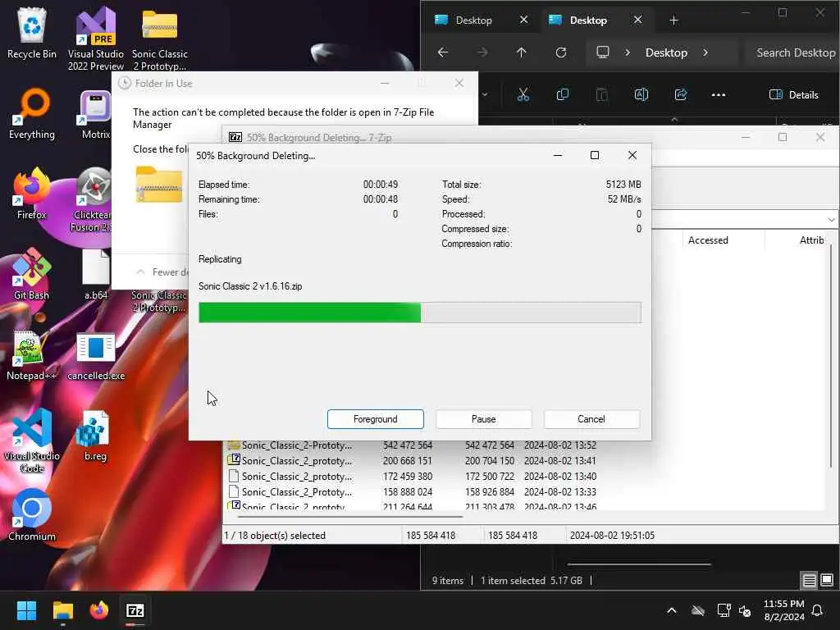The image size is (840, 630).
Task: Sort by the Attrib column in 7-Zip
Action: coord(811,240)
